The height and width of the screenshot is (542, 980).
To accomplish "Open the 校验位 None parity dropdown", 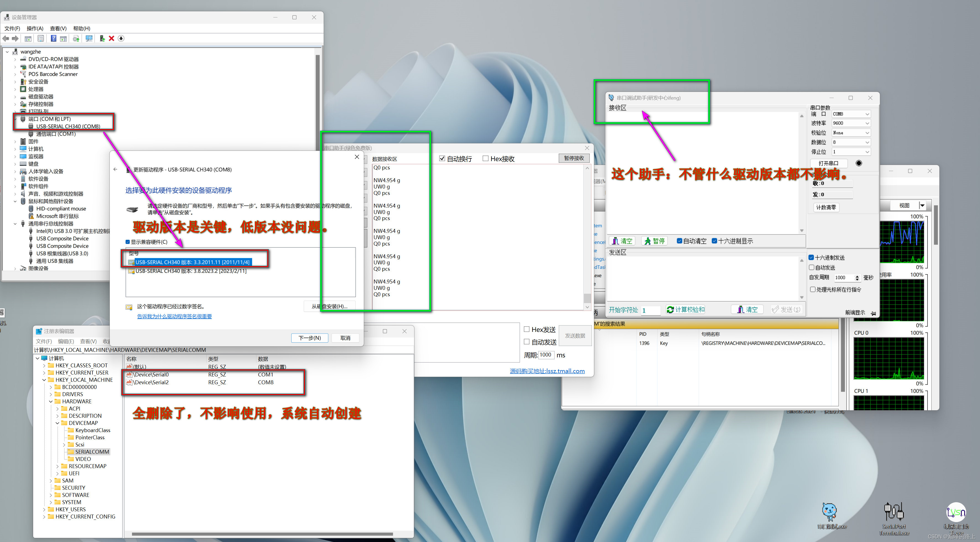I will [851, 133].
